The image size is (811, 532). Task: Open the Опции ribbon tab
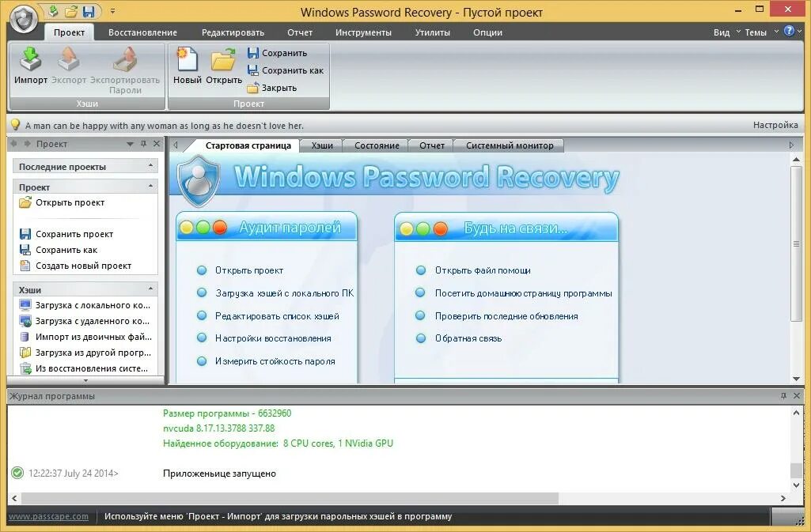[487, 32]
